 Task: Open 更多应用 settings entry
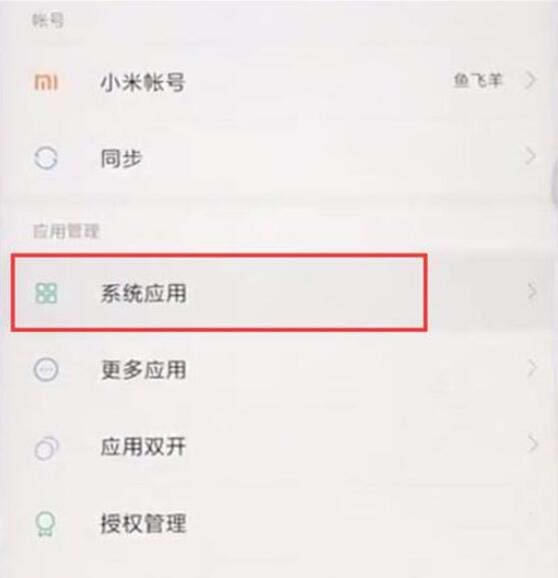(x=279, y=369)
